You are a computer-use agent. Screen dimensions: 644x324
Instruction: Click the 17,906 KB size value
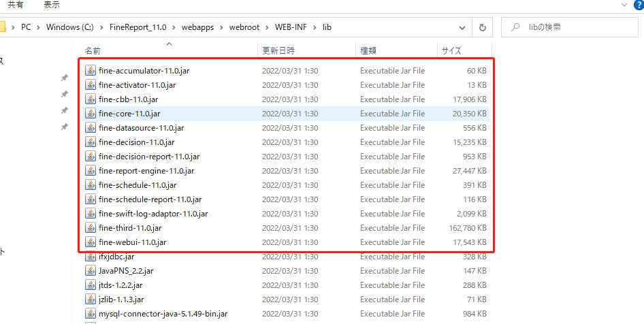coord(470,99)
